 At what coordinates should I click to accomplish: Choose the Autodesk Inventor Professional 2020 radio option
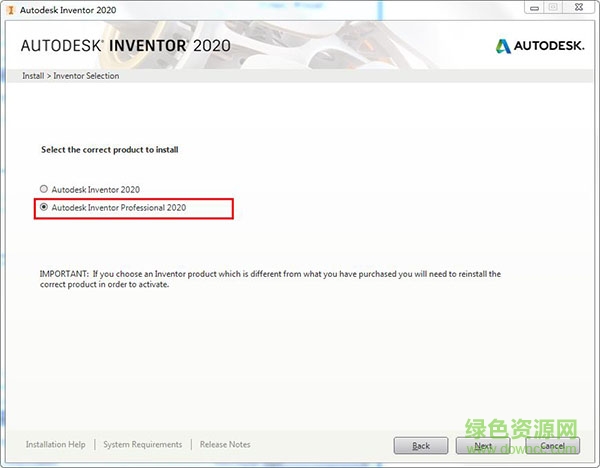point(43,208)
